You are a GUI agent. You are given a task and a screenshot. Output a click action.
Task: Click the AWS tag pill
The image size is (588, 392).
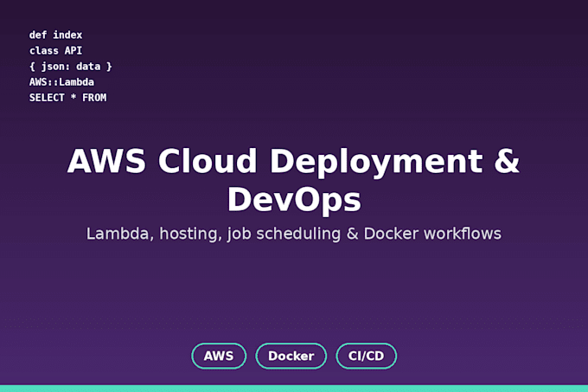(219, 356)
